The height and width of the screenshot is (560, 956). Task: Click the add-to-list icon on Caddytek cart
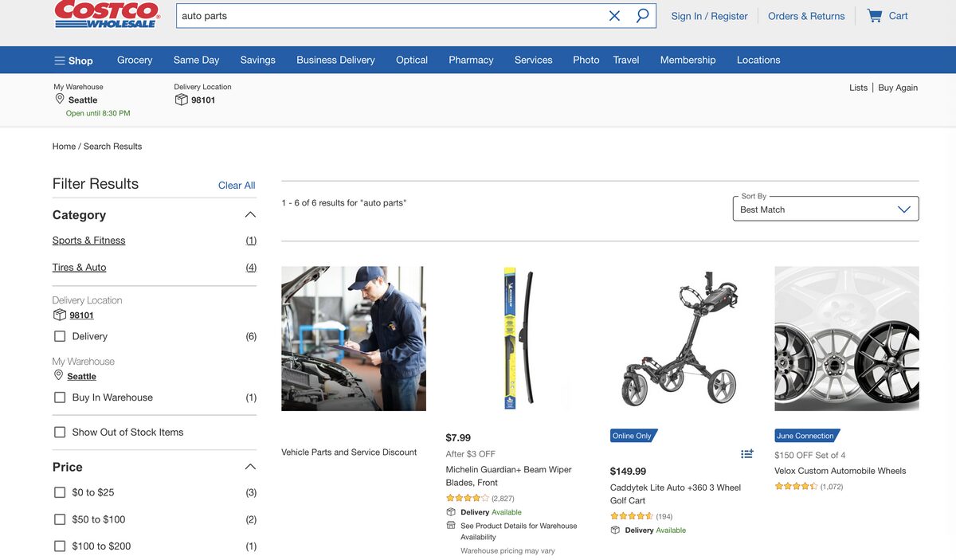click(x=746, y=454)
